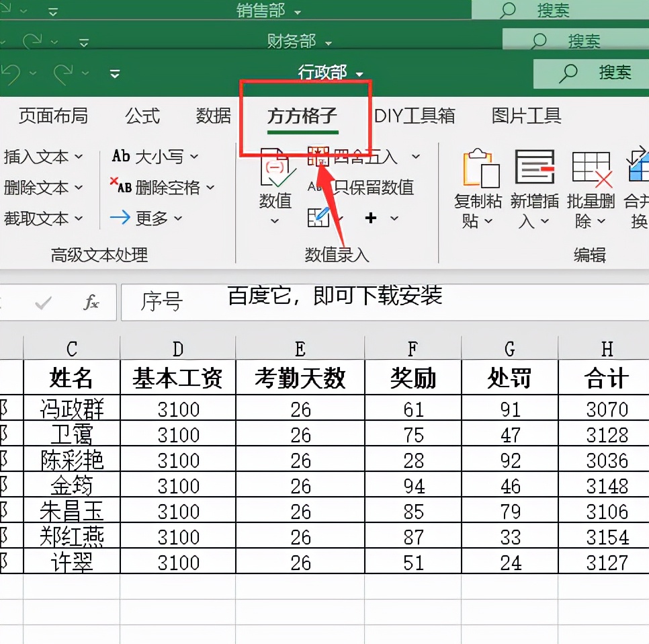
Task: Select column G header
Action: click(510, 348)
